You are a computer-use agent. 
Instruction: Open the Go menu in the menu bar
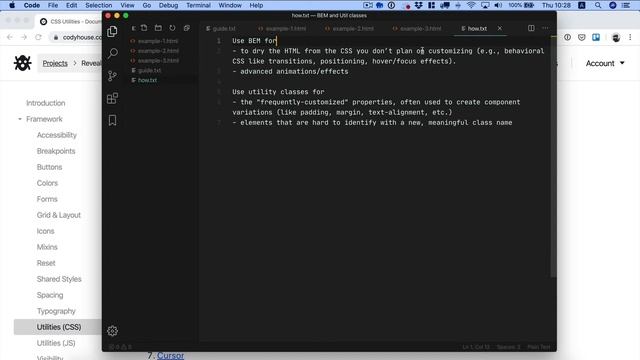147,5
